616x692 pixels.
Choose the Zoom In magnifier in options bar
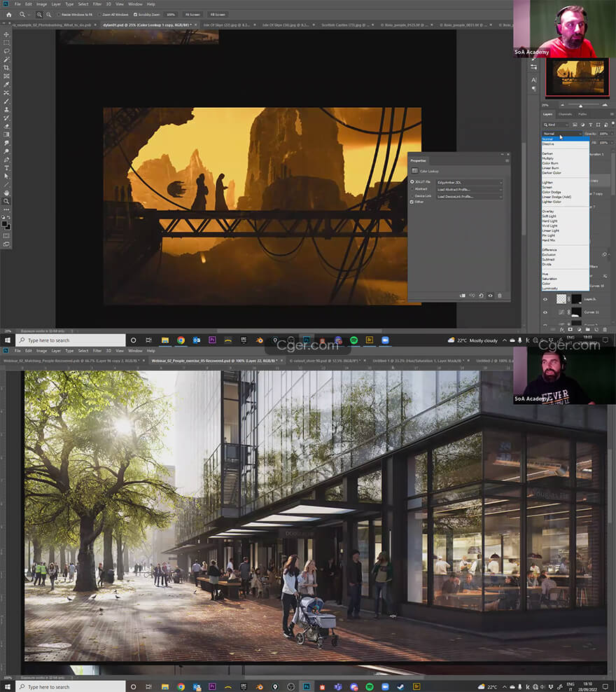point(39,15)
